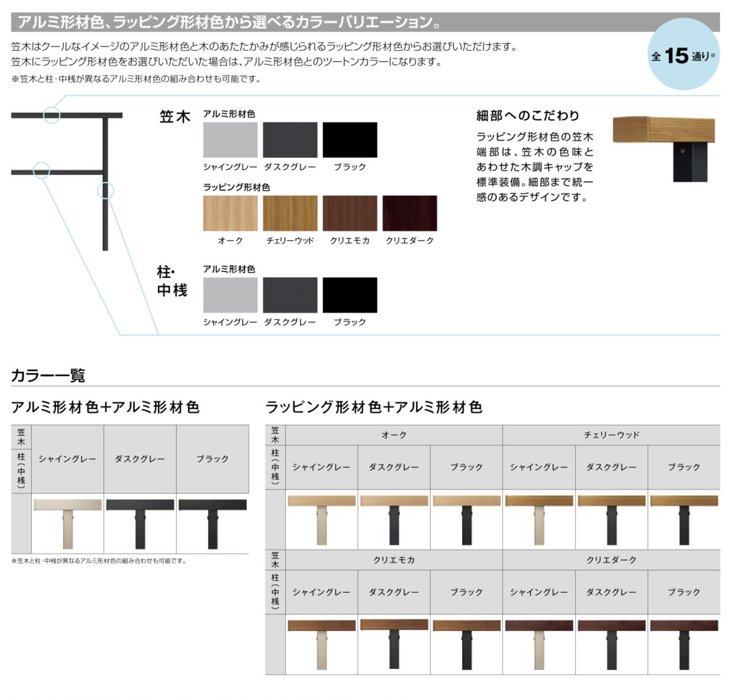Select the 柱・中桟 Dusk Gray swatch
This screenshot has height=700, width=738.
290,295
